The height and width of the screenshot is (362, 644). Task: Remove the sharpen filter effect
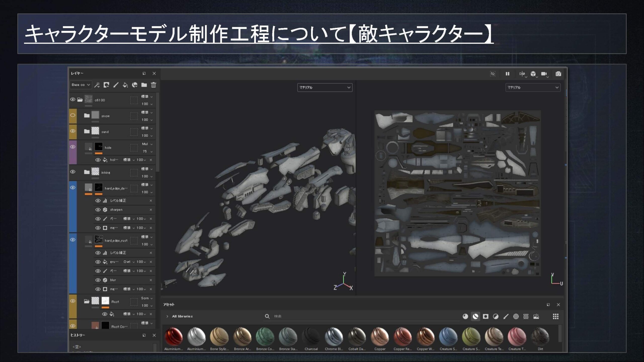(151, 210)
